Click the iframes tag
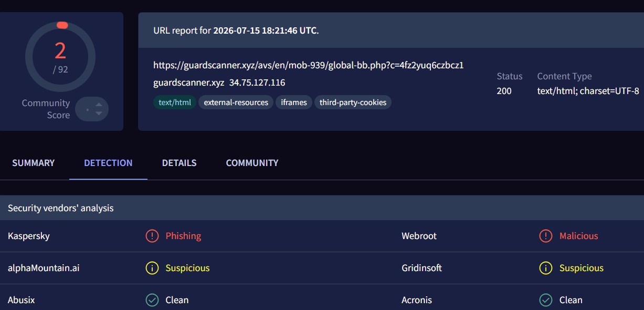This screenshot has width=644, height=310. click(x=294, y=102)
